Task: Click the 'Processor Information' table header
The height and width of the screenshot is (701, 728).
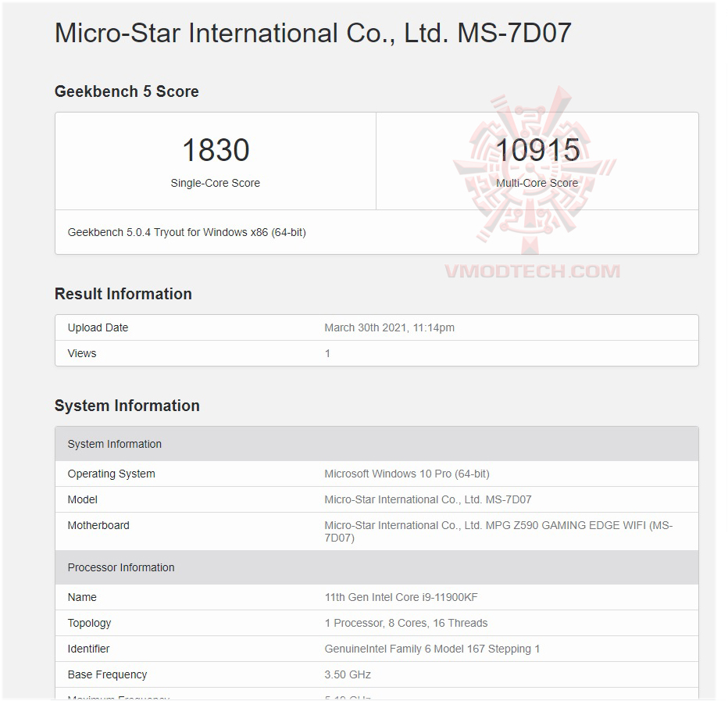Action: pyautogui.click(x=376, y=567)
